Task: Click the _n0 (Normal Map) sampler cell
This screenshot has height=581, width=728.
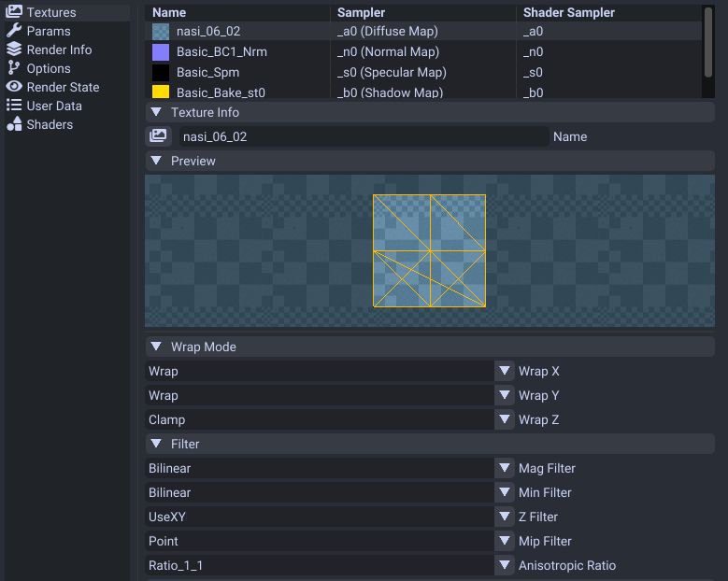Action: 388,51
